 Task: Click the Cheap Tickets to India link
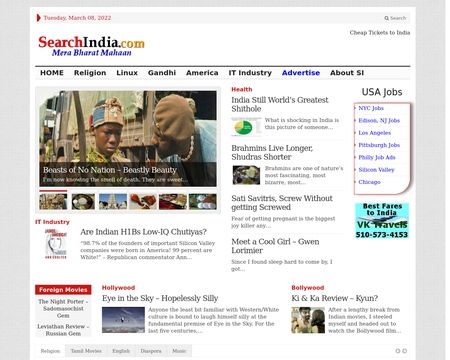tap(380, 33)
